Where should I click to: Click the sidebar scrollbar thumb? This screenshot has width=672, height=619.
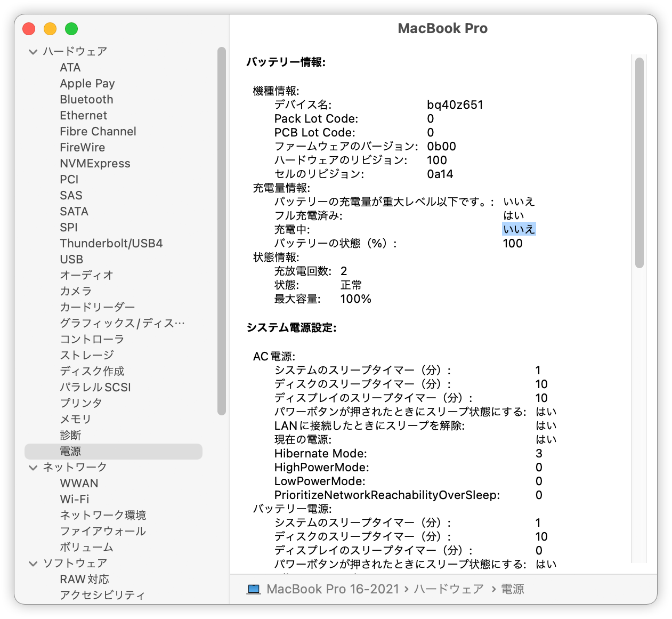(222, 231)
